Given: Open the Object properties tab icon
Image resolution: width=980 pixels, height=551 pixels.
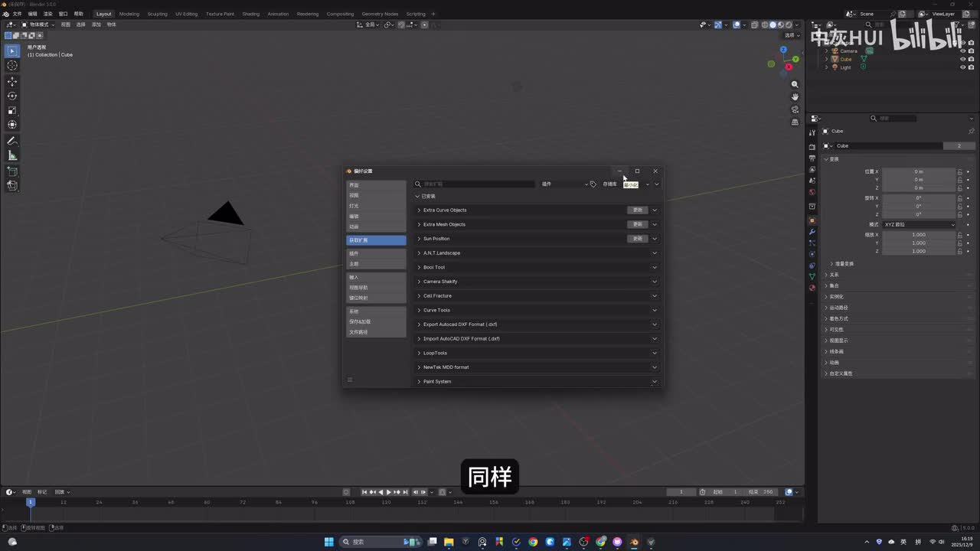Looking at the screenshot, I should pyautogui.click(x=812, y=220).
